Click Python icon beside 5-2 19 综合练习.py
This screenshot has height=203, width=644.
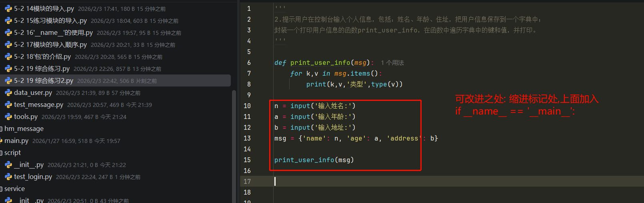(x=8, y=68)
